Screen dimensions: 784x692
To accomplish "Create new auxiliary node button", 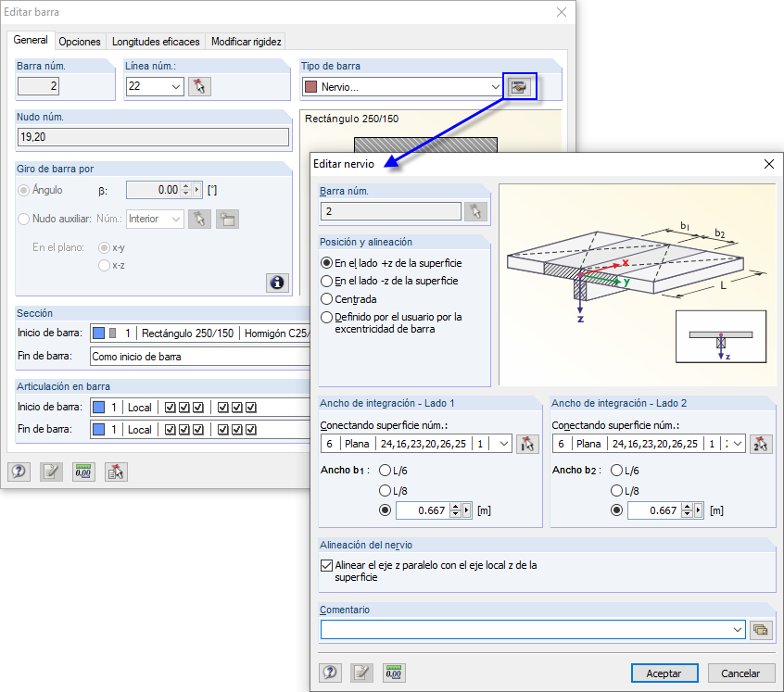I will click(227, 219).
